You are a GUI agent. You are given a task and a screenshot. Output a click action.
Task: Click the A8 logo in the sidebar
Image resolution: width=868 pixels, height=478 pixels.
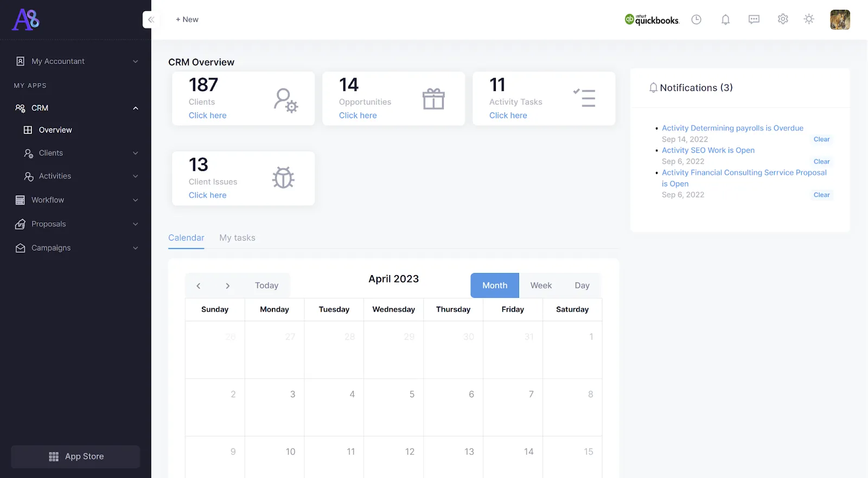(26, 20)
